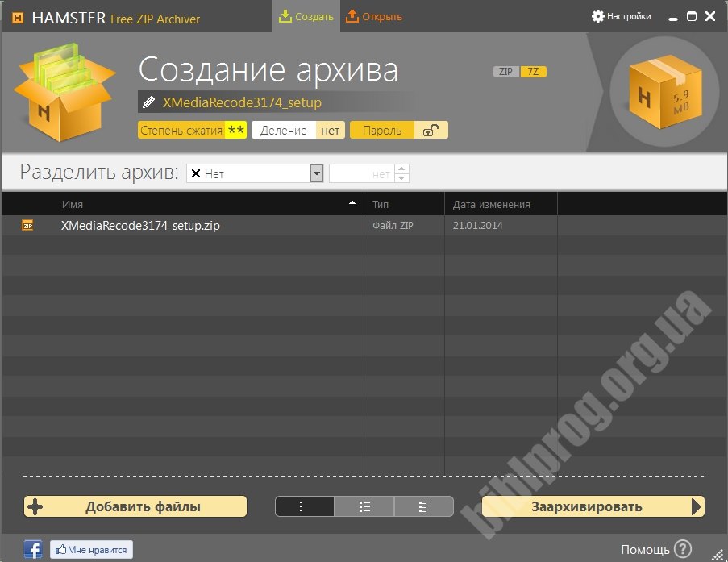This screenshot has width=728, height=562.
Task: Click the 21.01.2014 date cell
Action: (x=477, y=225)
